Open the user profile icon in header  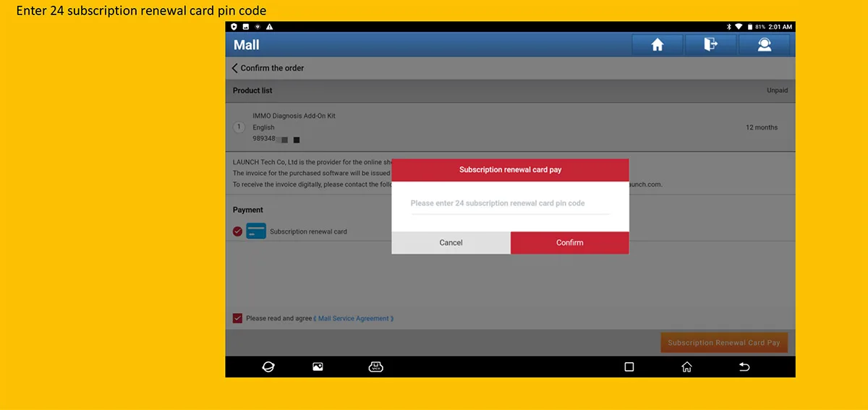[764, 45]
